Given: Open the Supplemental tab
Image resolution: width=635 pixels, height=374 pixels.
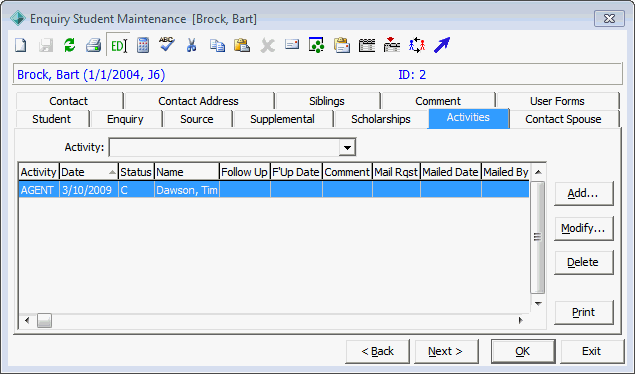Looking at the screenshot, I should 282,119.
